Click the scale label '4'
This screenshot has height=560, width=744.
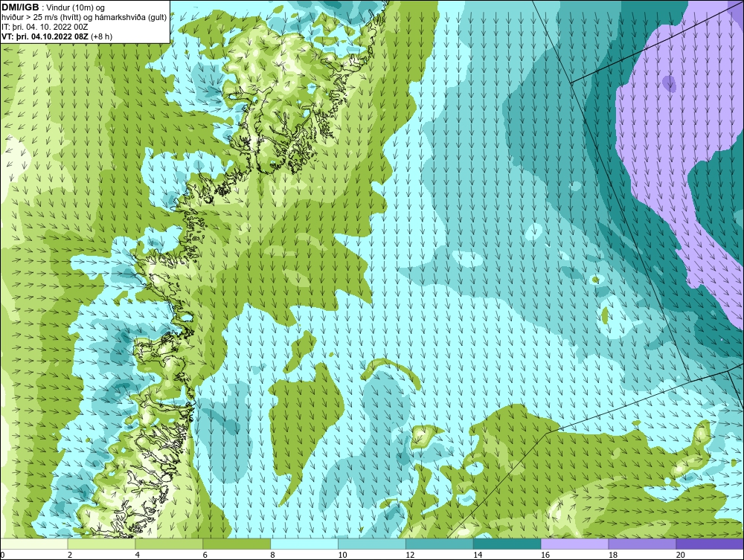point(138,555)
